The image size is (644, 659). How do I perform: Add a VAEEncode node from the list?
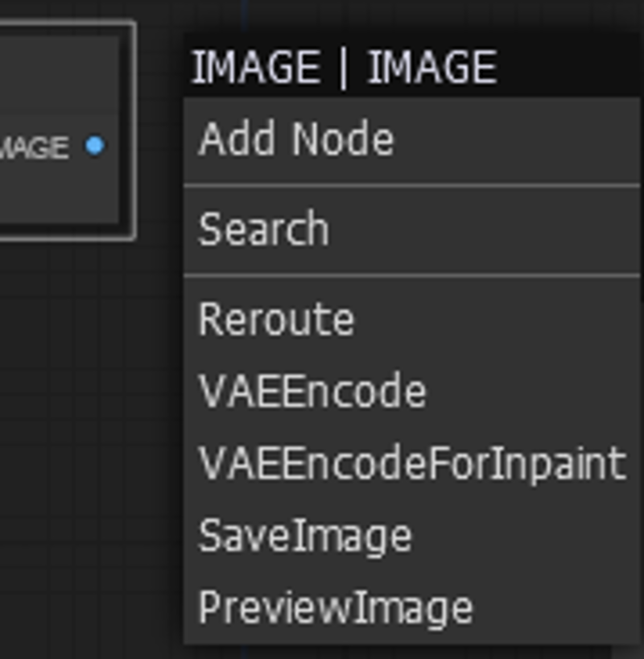point(411,392)
